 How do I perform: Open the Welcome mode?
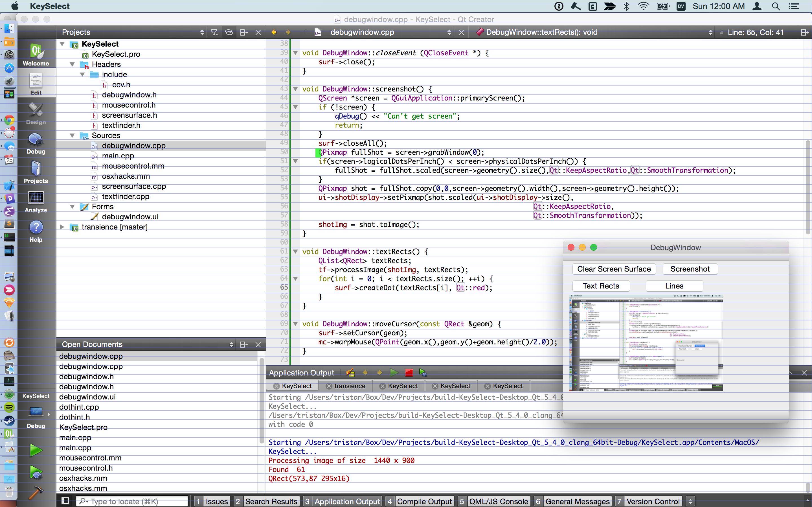click(36, 54)
